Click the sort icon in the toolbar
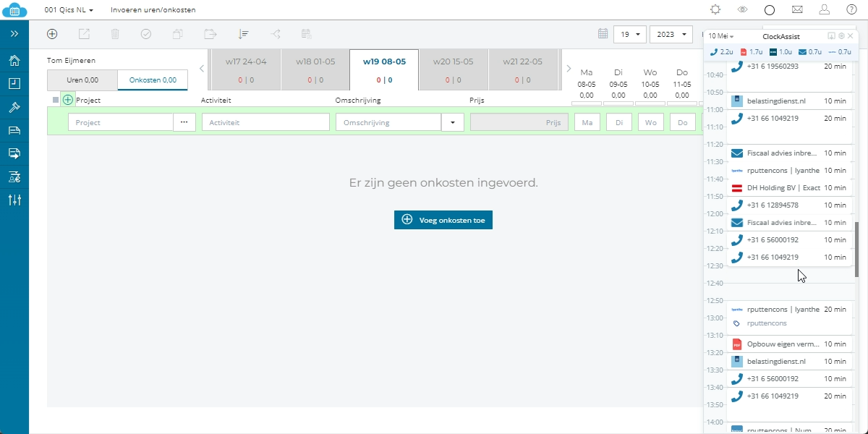 coord(243,34)
